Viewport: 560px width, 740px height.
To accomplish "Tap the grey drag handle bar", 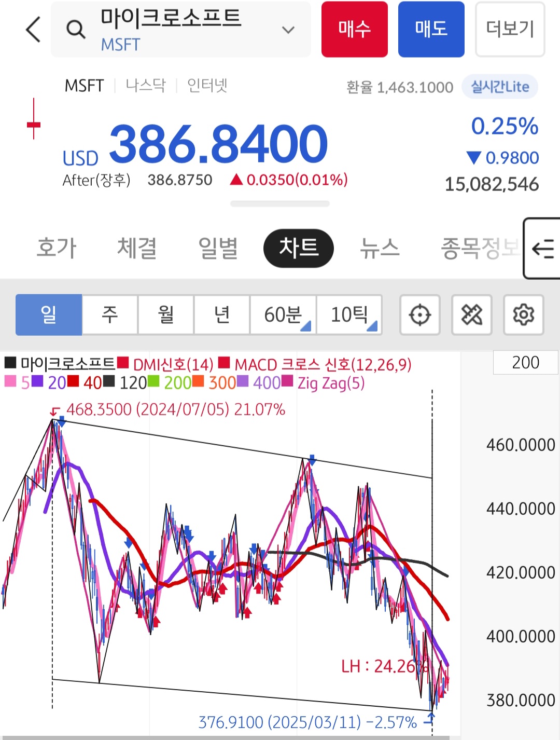I will (x=280, y=204).
